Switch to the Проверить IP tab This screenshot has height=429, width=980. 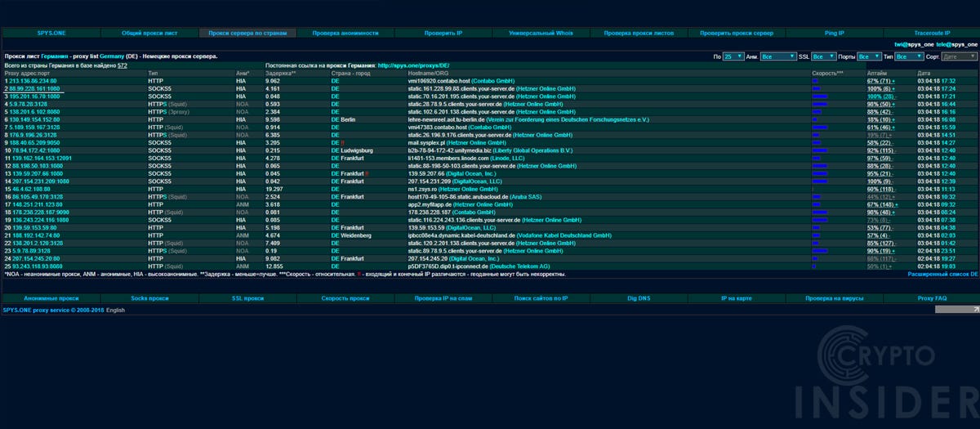[x=443, y=33]
